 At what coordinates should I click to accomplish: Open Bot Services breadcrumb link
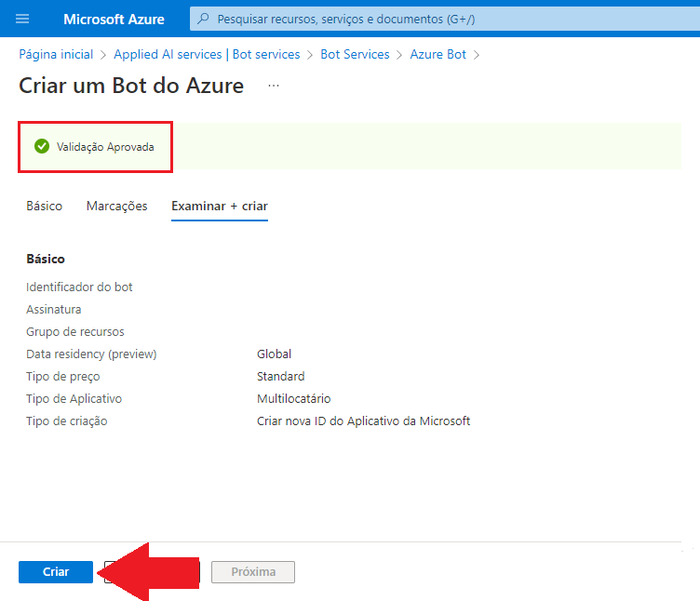click(355, 55)
